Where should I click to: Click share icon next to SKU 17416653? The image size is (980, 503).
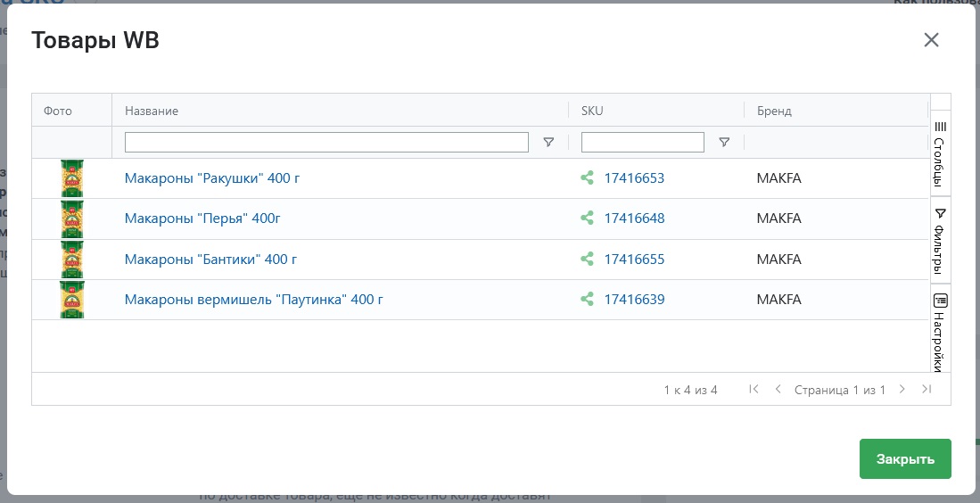pyautogui.click(x=587, y=178)
